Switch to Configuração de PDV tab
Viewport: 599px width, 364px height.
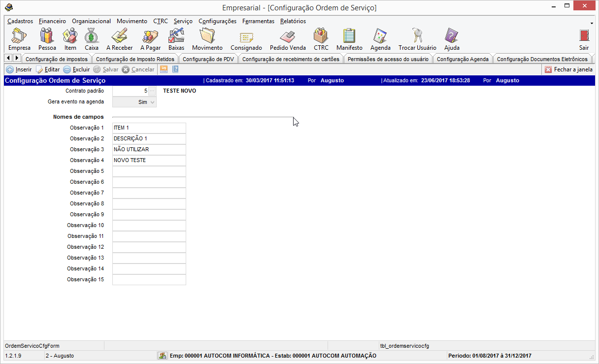208,59
